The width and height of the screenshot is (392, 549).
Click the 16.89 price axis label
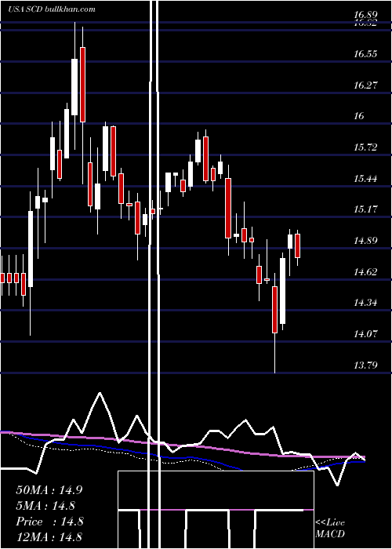click(365, 15)
